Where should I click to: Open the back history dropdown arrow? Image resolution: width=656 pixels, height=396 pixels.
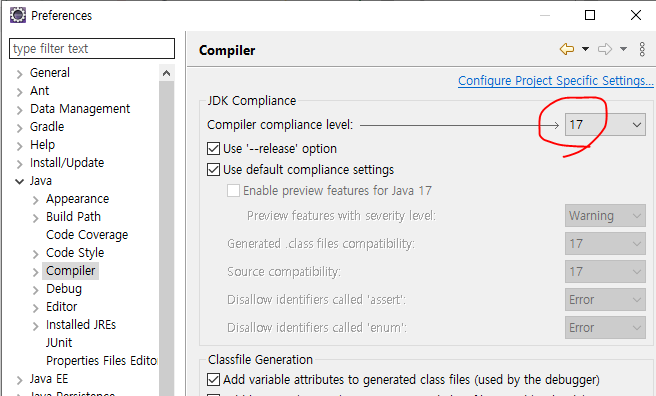585,49
